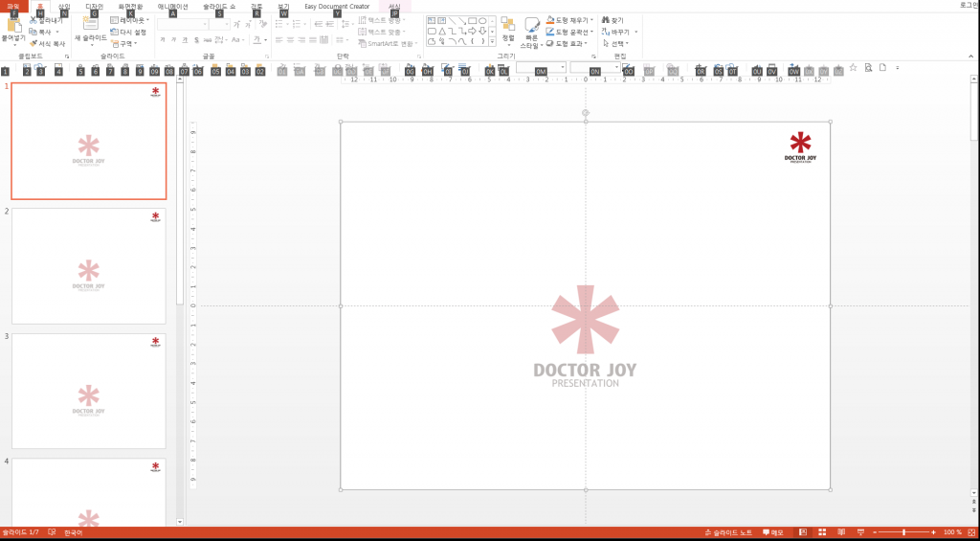Select the triangle shape in shapes gallery
This screenshot has width=980, height=541.
[442, 32]
